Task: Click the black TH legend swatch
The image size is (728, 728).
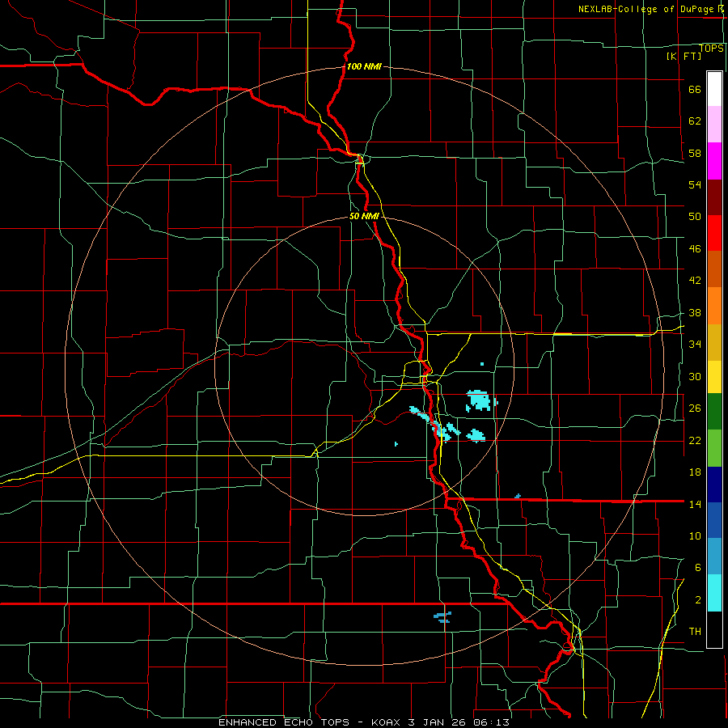Action: pyautogui.click(x=714, y=629)
